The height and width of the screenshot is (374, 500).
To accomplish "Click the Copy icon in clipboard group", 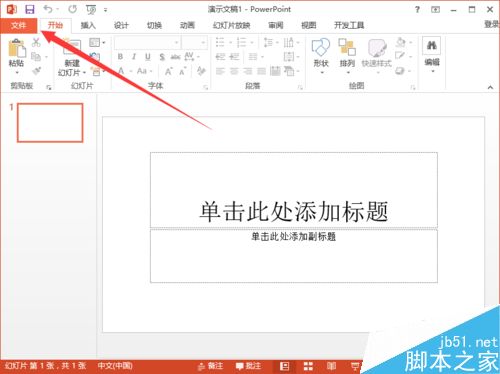I will tap(36, 57).
